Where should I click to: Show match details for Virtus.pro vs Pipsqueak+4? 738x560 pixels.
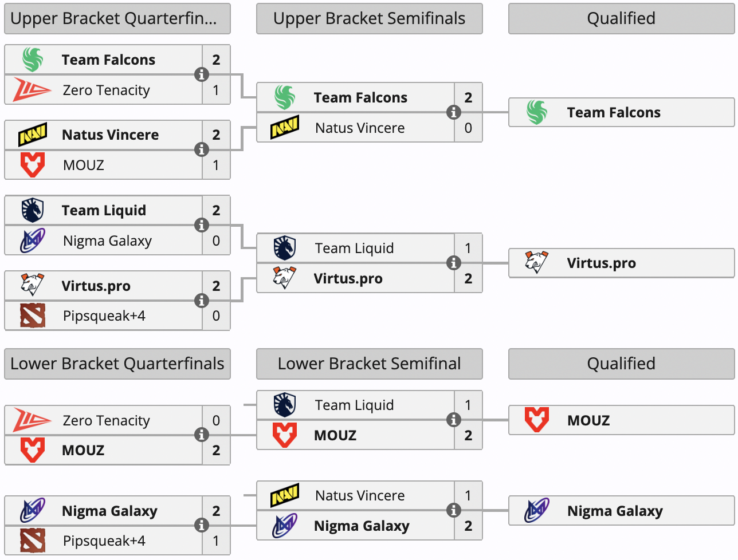[x=201, y=301]
